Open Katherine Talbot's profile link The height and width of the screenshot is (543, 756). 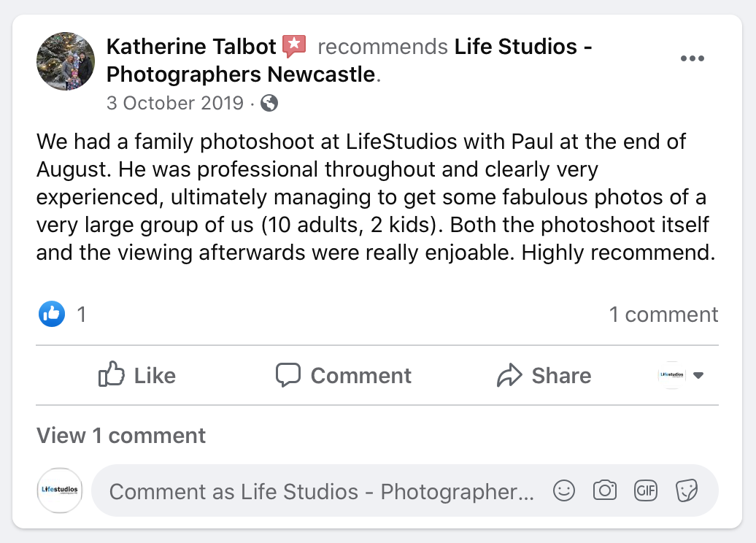[x=191, y=47]
